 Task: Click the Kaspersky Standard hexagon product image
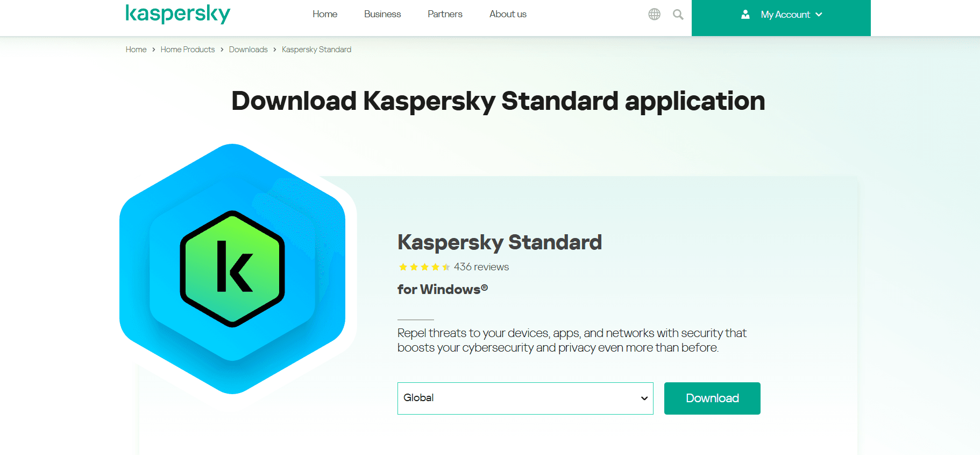click(232, 269)
